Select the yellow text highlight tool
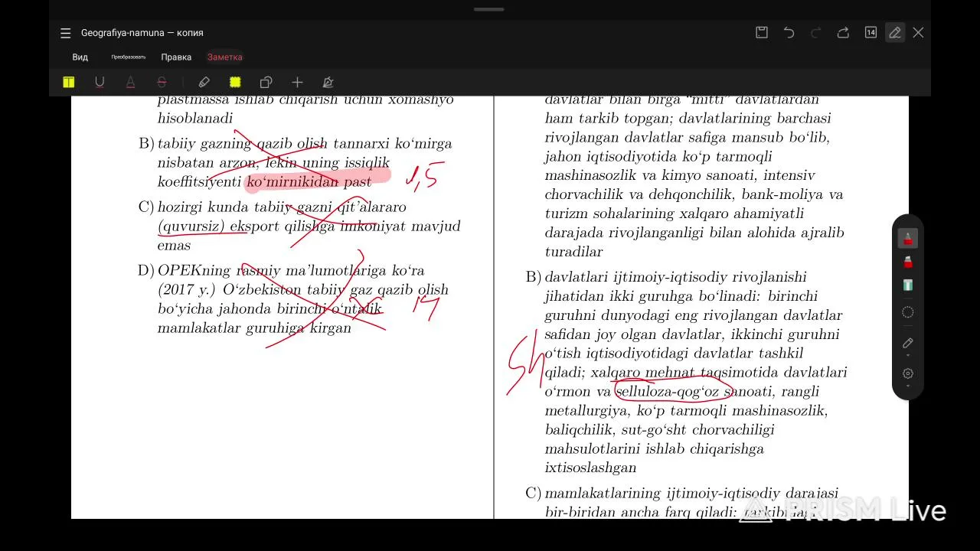 pos(69,82)
